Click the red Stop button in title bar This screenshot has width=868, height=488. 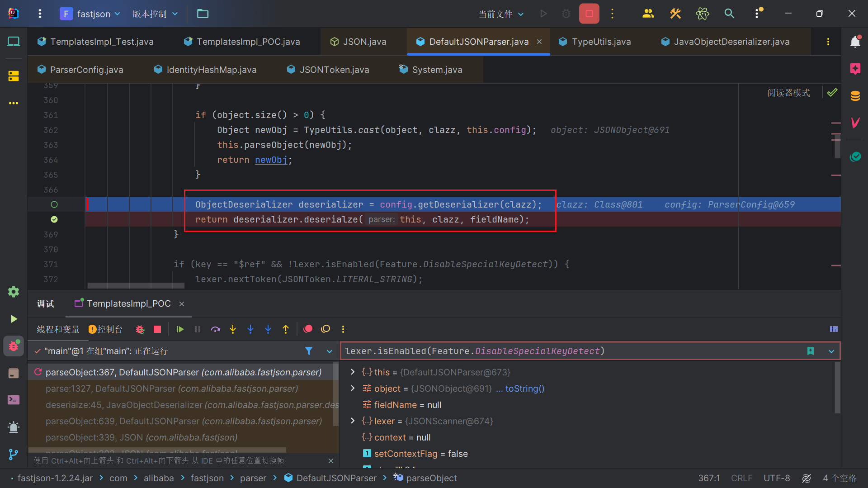click(589, 14)
